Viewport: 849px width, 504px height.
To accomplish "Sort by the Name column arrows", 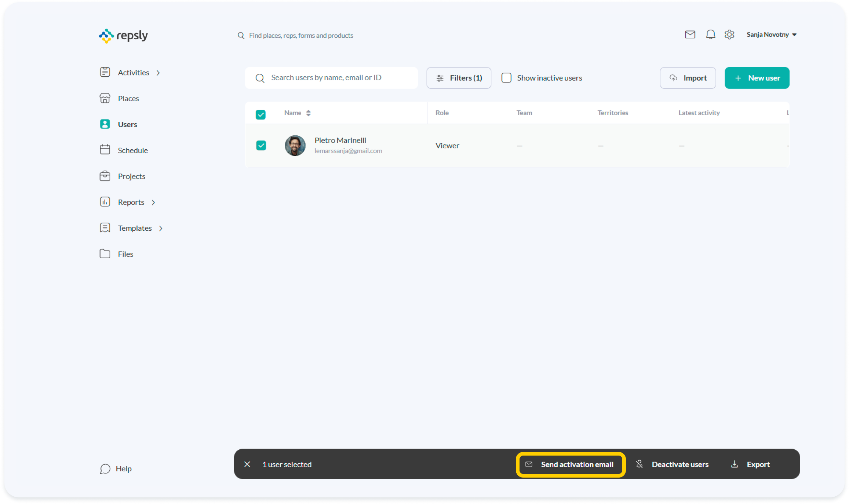I will 308,113.
